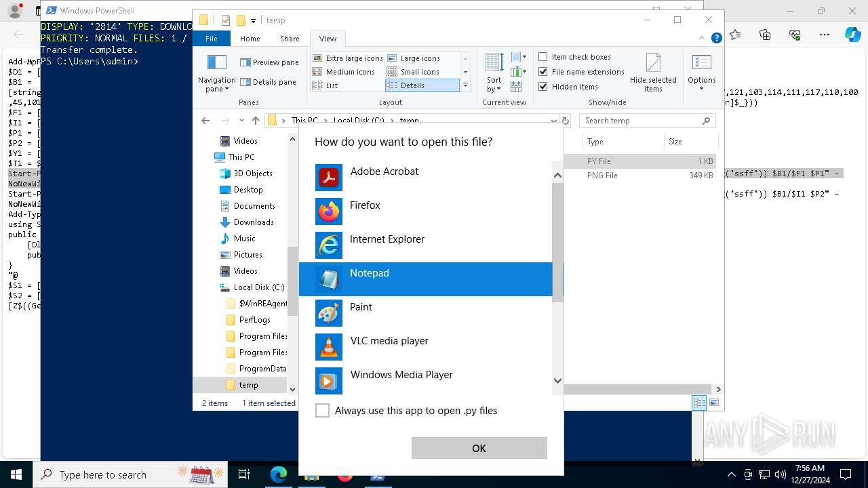Choose Paint in the app list
The height and width of the screenshot is (488, 868).
(x=426, y=313)
